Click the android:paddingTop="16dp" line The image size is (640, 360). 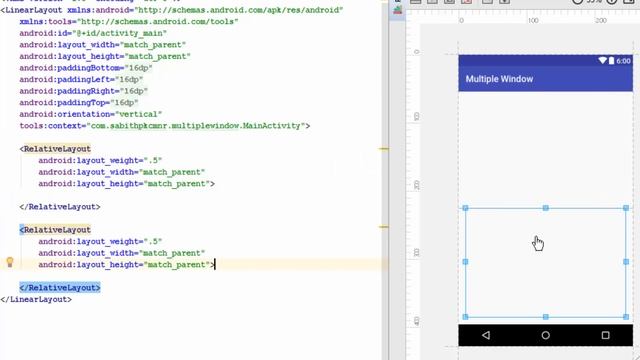[79, 102]
